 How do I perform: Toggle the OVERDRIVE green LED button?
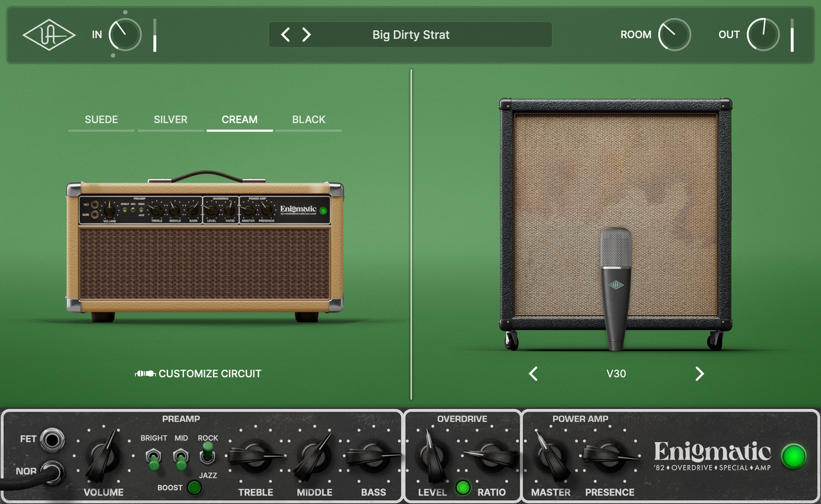tap(462, 488)
